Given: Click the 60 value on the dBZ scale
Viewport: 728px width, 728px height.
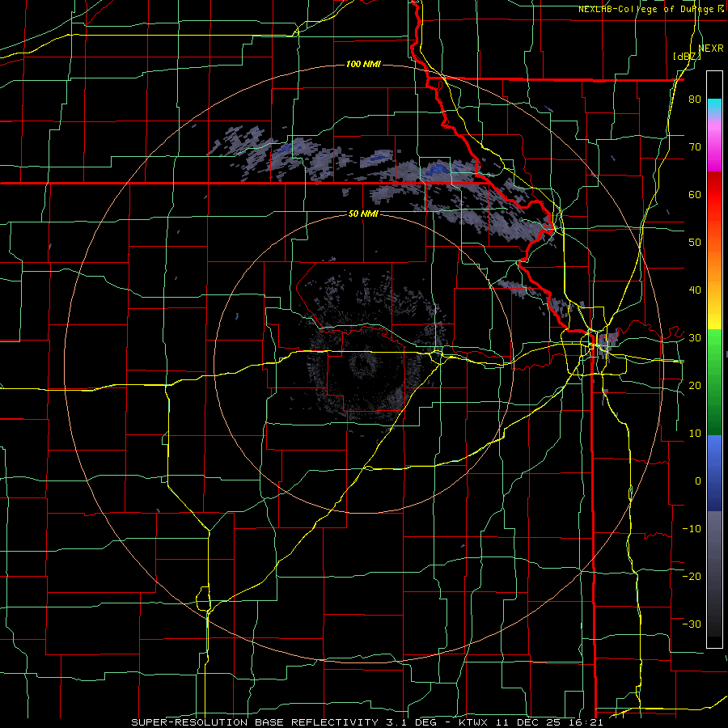Looking at the screenshot, I should (x=695, y=194).
